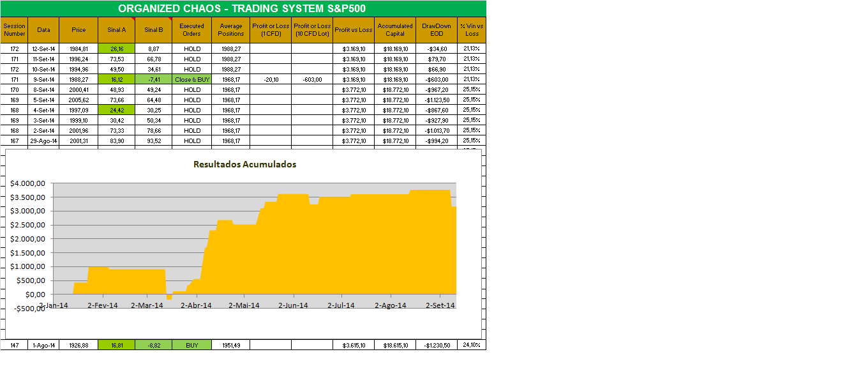Click the green Sinal B cell -8,82
868x391 pixels.
pos(154,345)
